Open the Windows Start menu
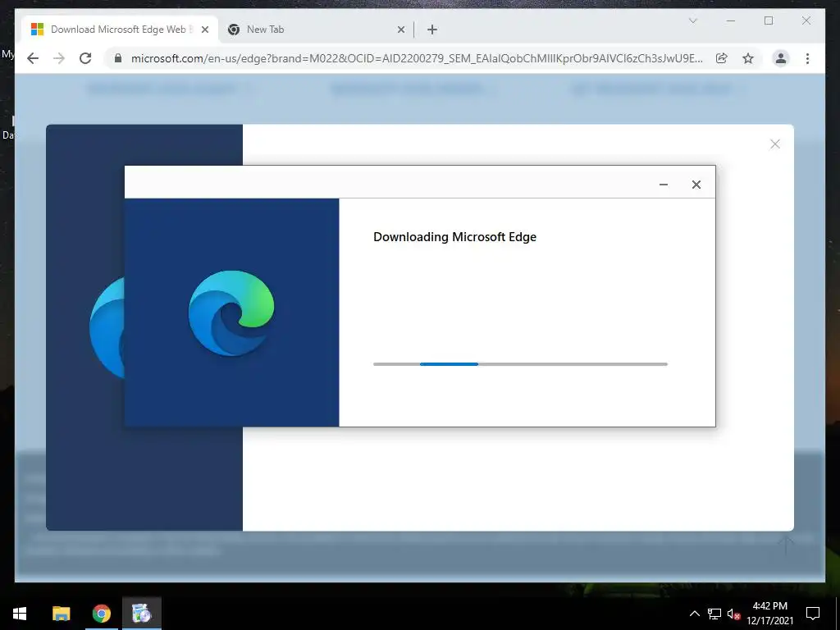The height and width of the screenshot is (630, 840). pyautogui.click(x=20, y=613)
